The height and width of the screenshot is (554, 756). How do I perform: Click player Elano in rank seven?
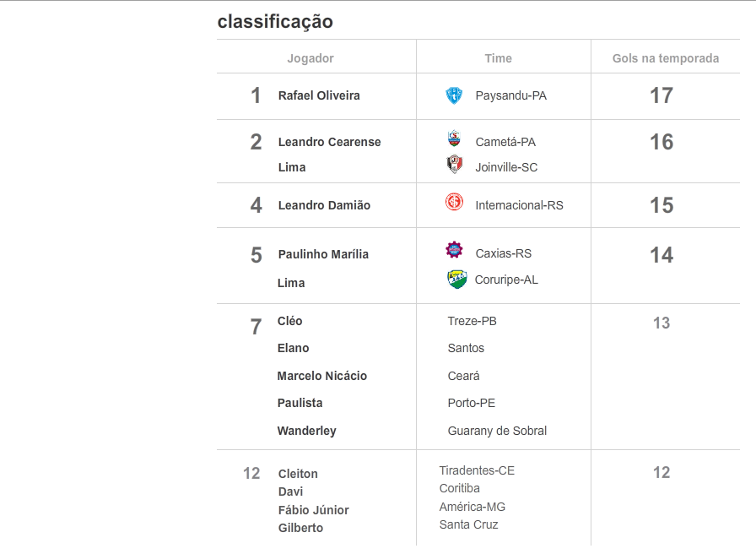click(293, 348)
